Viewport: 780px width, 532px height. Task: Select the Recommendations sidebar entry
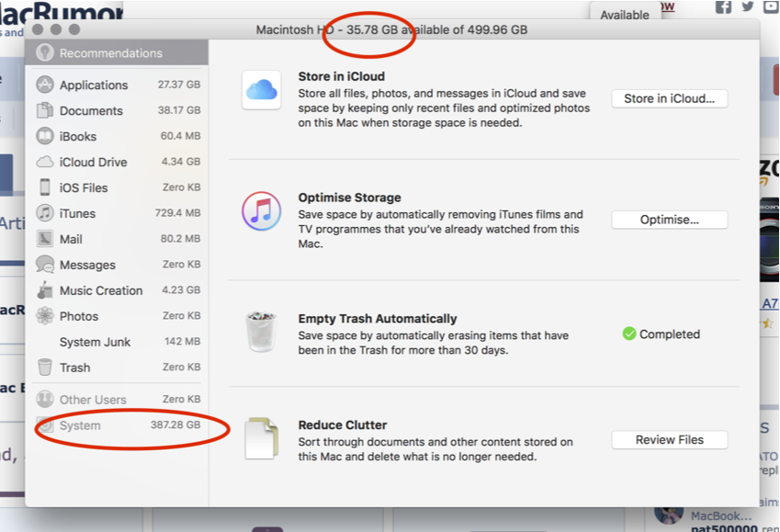(x=117, y=52)
